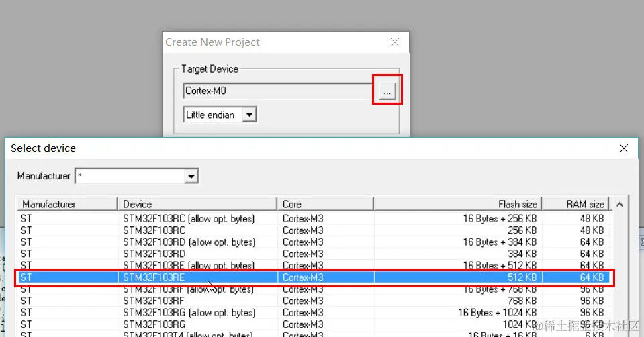Select plain STM32F103RC device row
644x337 pixels.
pyautogui.click(x=314, y=230)
